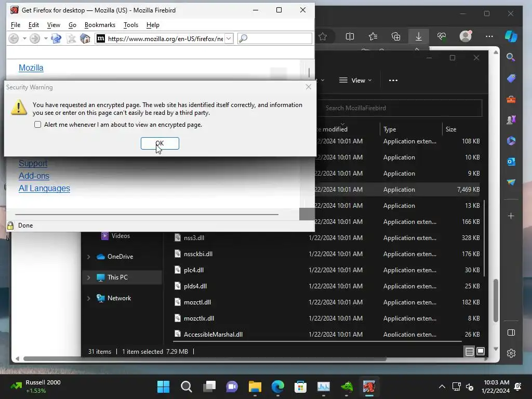This screenshot has height=399, width=532.
Task: Click the Firebird reload page icon
Action: click(56, 38)
